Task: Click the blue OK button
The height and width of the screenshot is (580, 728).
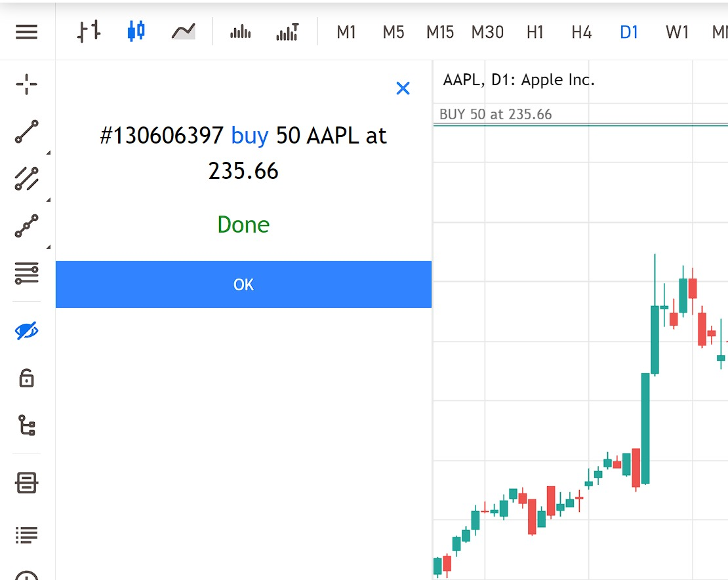Action: click(x=243, y=284)
